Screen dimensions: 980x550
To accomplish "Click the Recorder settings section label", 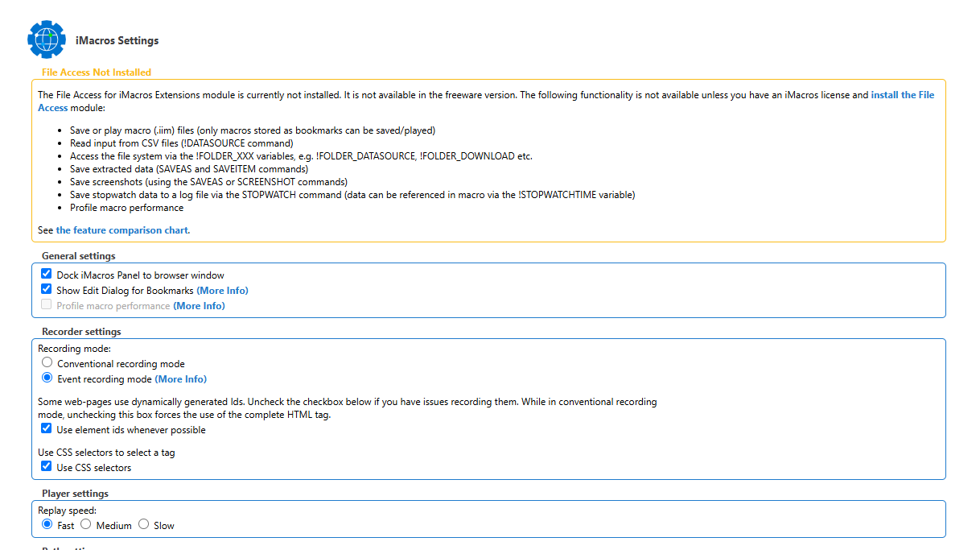I will (81, 332).
